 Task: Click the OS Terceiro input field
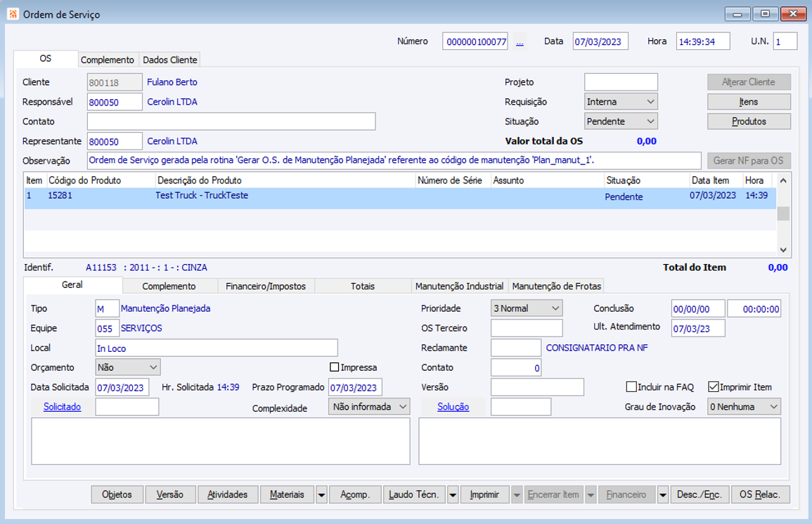(527, 328)
